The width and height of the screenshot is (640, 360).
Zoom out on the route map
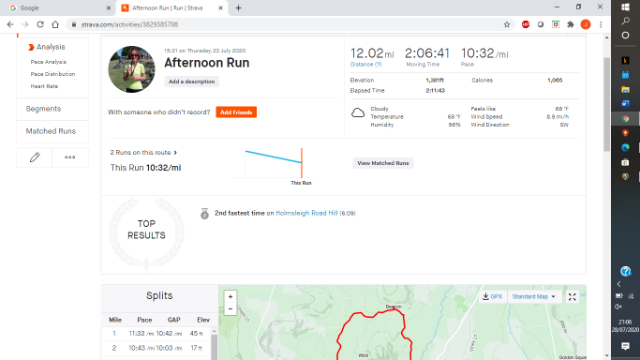pyautogui.click(x=230, y=309)
